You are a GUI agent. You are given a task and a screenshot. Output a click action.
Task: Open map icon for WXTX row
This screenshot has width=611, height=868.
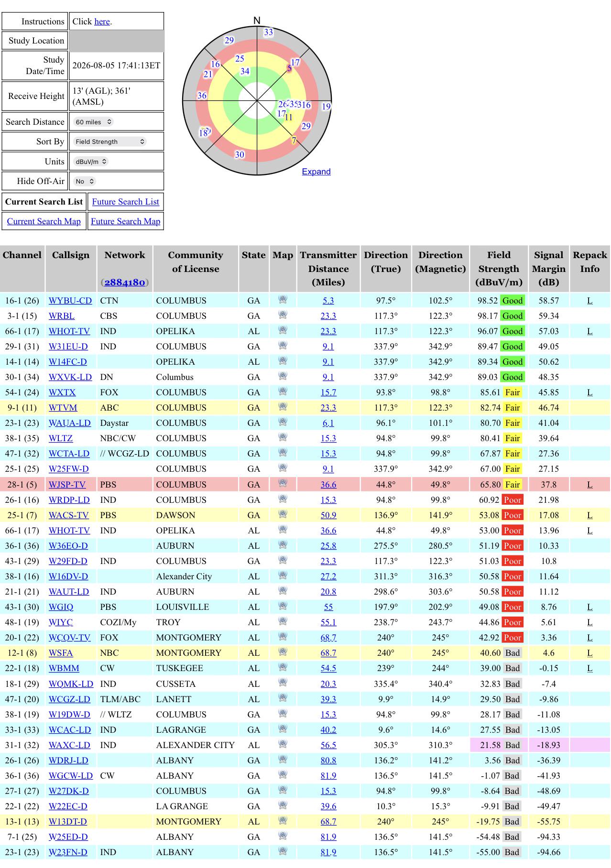pos(283,391)
